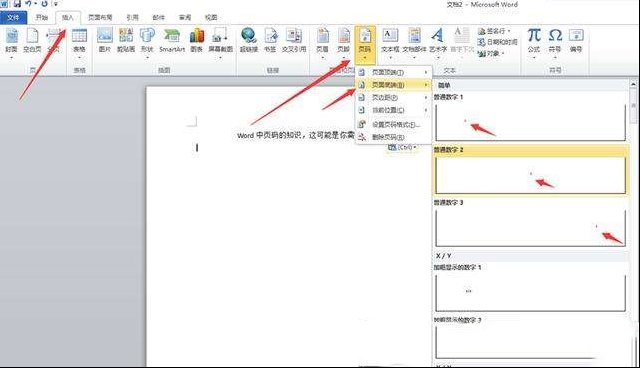Viewport: 640px width, 368px height.
Task: Click the 文本框 text box icon
Action: 390,43
